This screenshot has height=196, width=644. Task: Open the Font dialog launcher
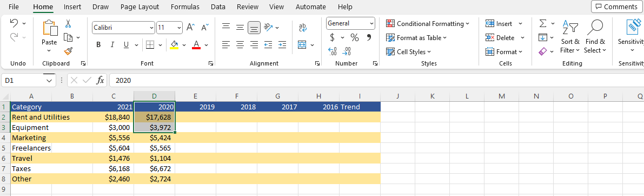click(x=211, y=64)
